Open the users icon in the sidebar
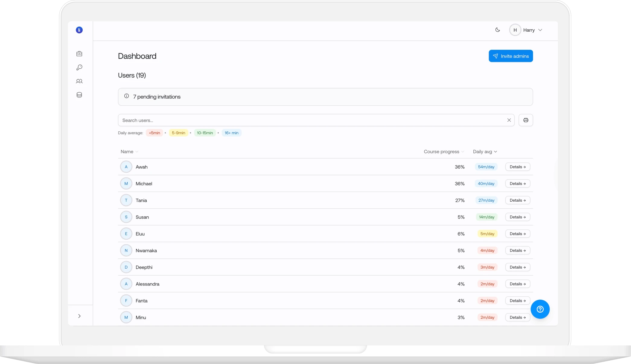631x364 pixels. 79,81
